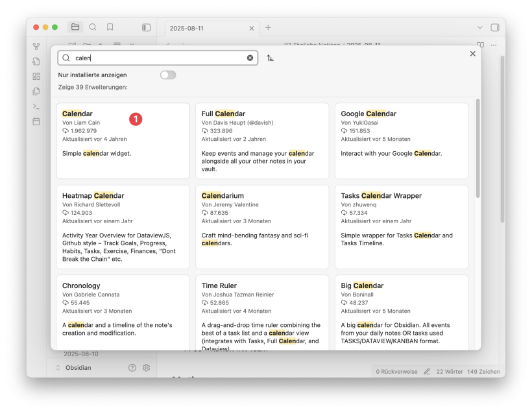Open the help icon beside Obsidian vault

point(132,368)
